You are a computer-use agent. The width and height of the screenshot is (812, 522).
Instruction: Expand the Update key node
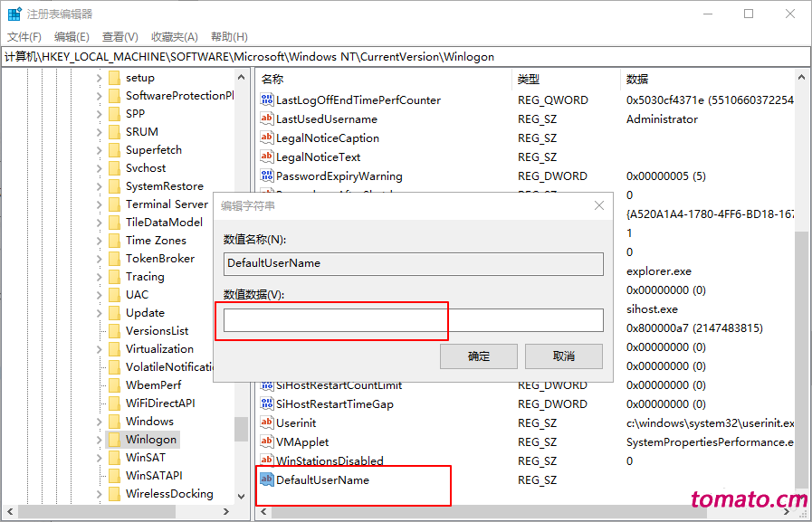99,314
